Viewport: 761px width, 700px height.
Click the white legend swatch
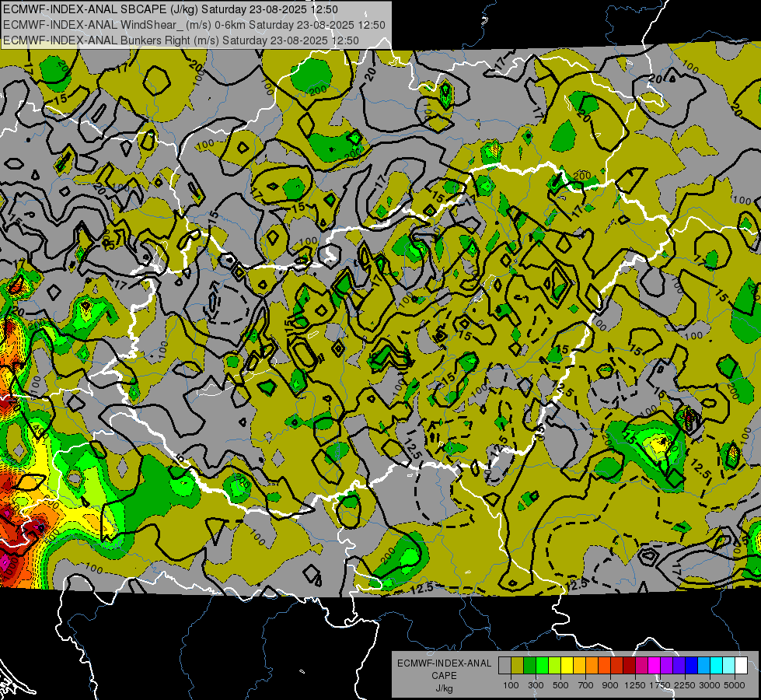(x=741, y=666)
